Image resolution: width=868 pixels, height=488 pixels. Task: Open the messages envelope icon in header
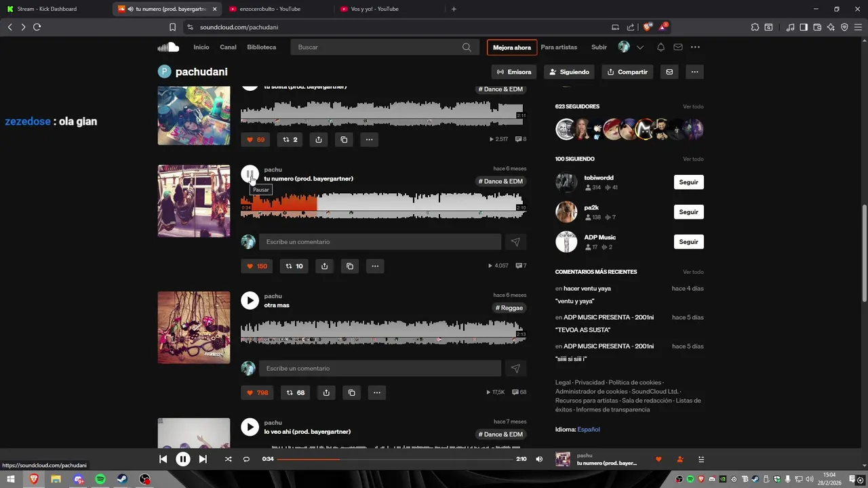pos(677,47)
